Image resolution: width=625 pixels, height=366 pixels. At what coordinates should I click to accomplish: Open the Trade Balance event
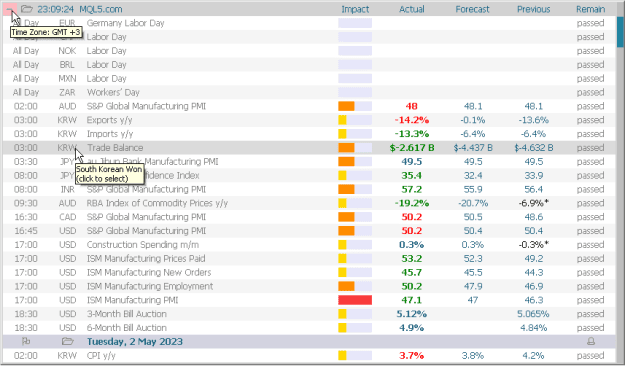[x=115, y=148]
